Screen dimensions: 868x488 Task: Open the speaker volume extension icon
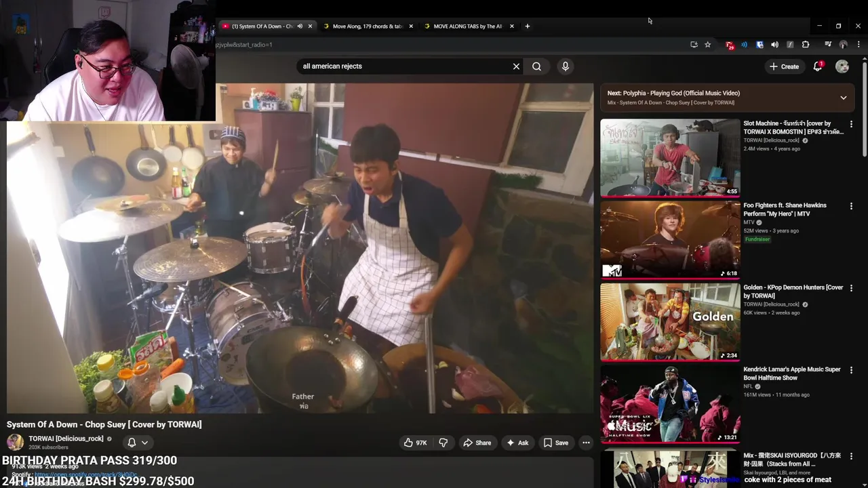click(x=775, y=45)
